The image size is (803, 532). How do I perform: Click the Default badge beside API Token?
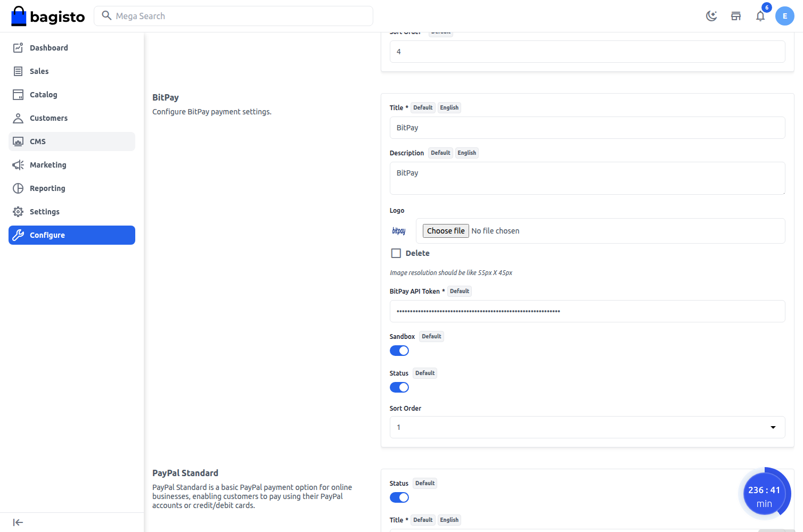point(460,291)
